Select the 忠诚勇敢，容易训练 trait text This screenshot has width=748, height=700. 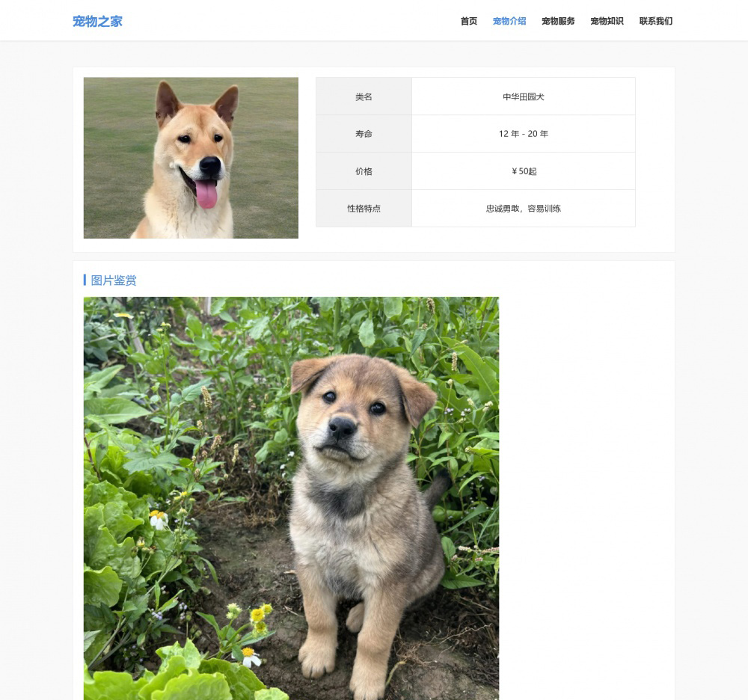(x=524, y=209)
